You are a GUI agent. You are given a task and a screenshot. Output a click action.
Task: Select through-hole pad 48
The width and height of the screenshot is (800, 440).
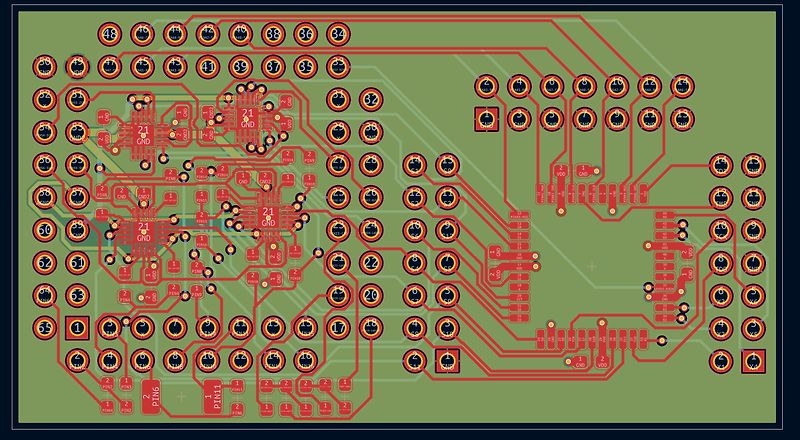click(110, 34)
